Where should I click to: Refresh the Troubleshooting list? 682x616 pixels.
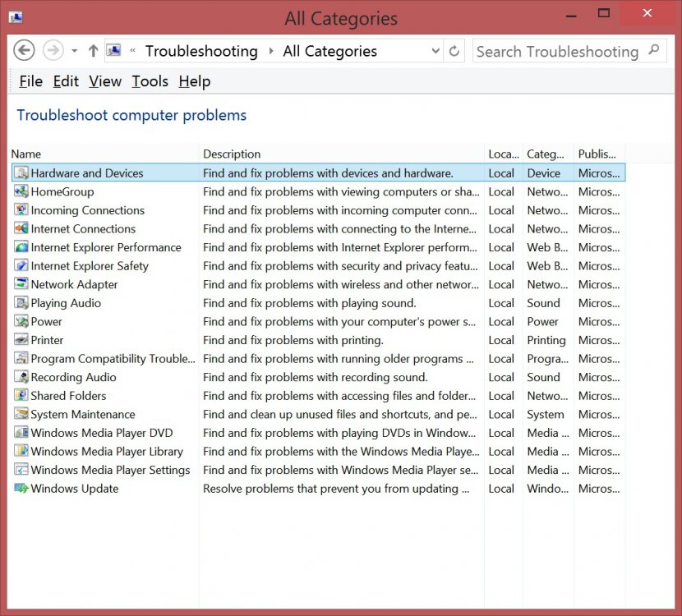454,51
